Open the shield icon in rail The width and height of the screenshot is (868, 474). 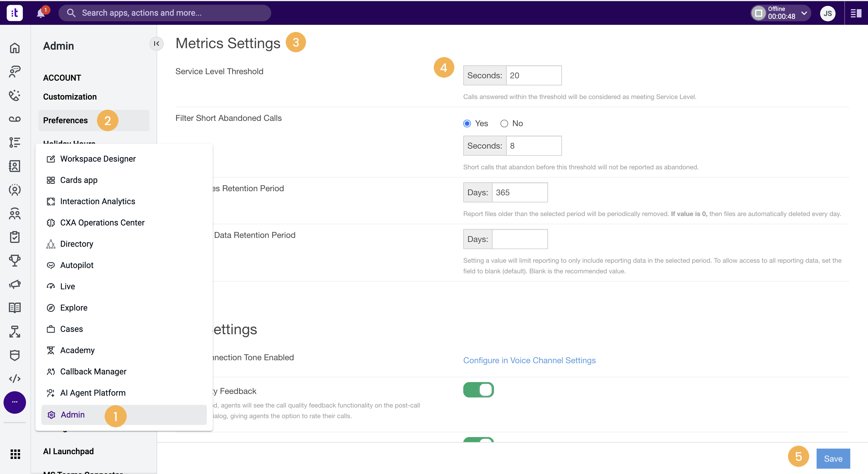point(14,355)
